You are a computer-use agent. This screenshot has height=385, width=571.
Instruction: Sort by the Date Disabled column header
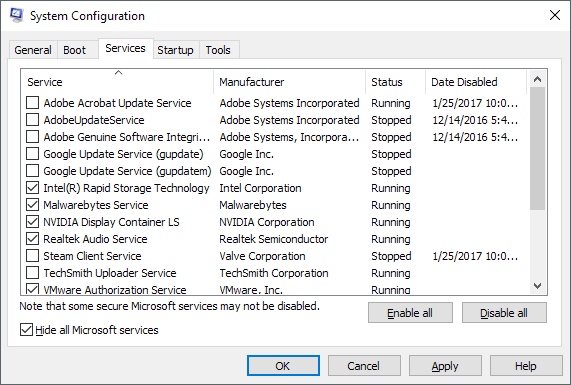coord(476,82)
